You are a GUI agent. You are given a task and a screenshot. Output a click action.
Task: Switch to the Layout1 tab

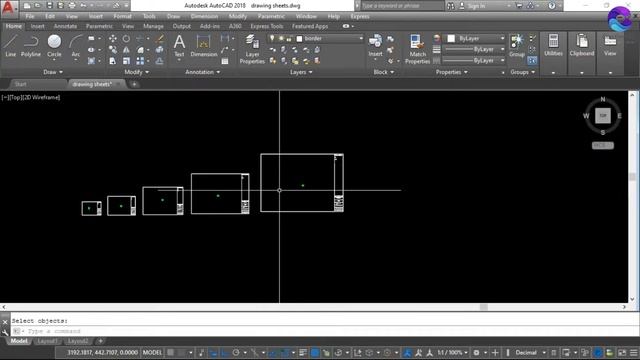[47, 341]
